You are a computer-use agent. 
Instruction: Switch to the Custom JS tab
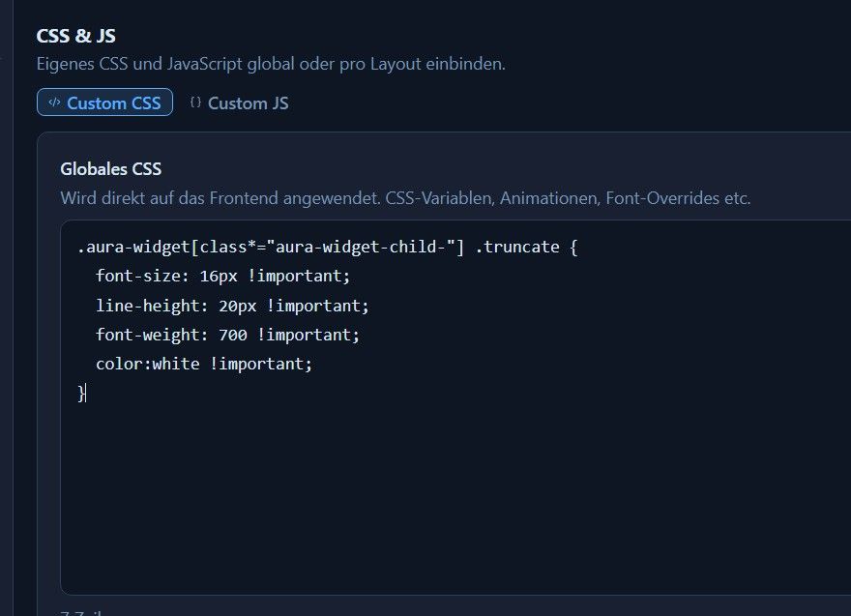pyautogui.click(x=240, y=103)
